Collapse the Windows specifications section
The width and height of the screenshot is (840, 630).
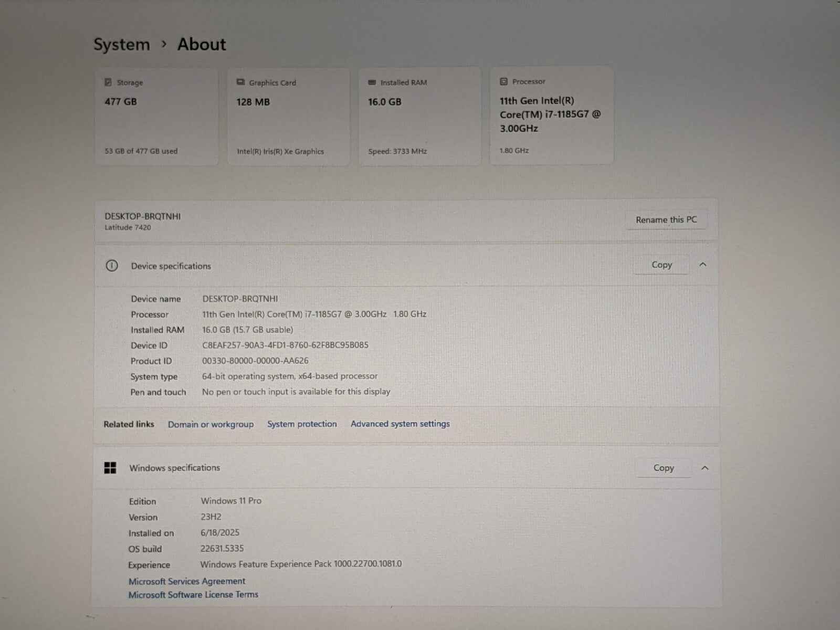(x=705, y=468)
